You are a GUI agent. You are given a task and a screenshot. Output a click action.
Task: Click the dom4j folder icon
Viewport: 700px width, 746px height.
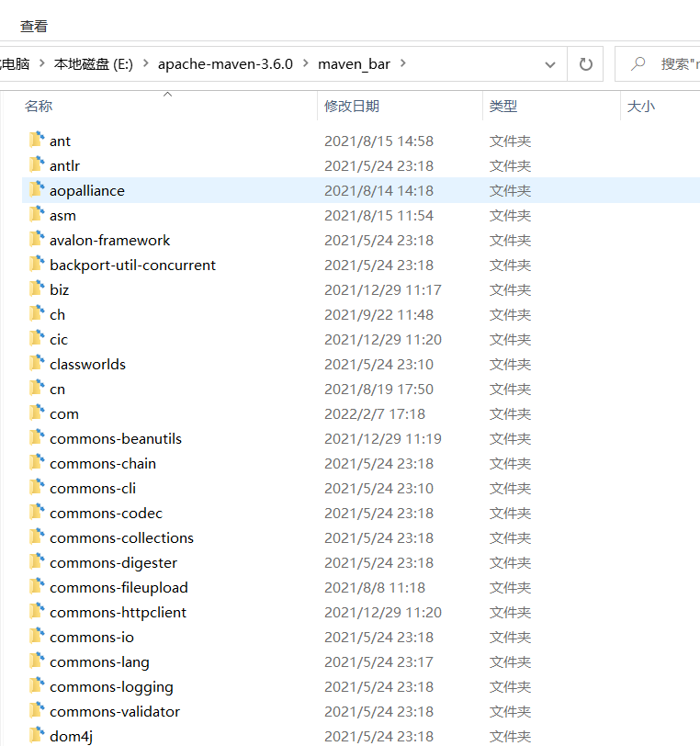37,735
